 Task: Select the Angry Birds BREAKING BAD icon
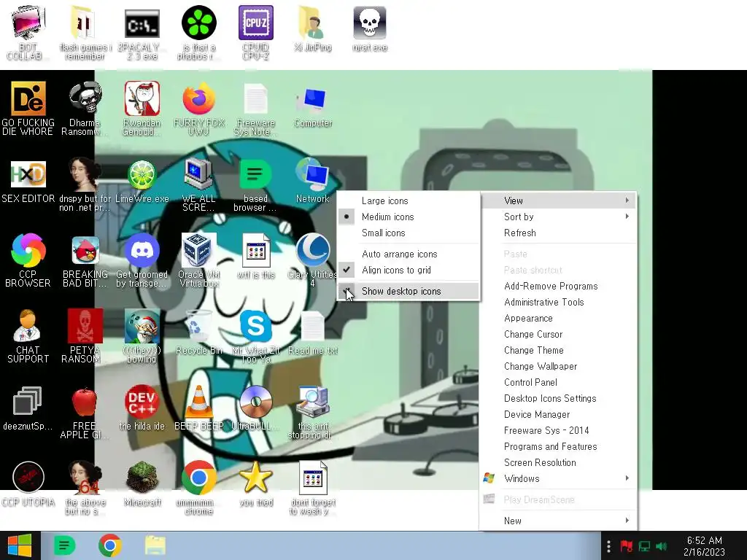click(85, 250)
